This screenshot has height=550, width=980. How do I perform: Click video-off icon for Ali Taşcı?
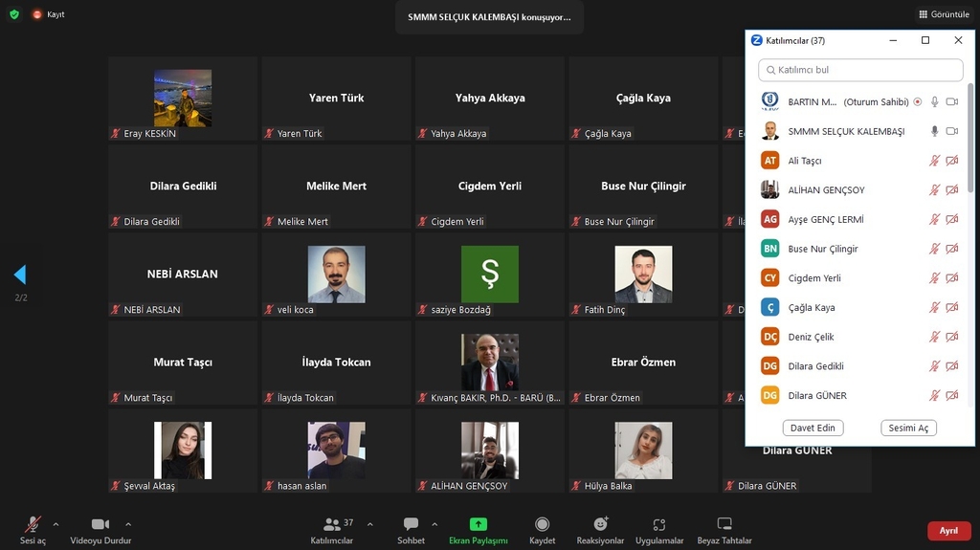click(x=952, y=160)
